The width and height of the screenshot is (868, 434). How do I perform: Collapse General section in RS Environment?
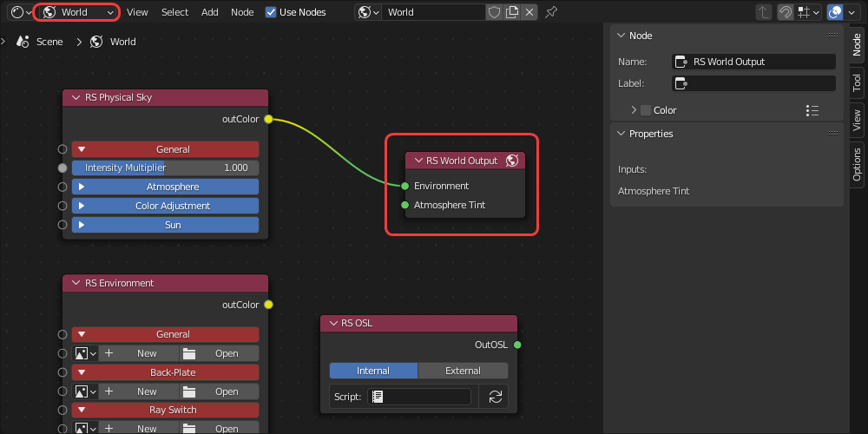tap(165, 334)
